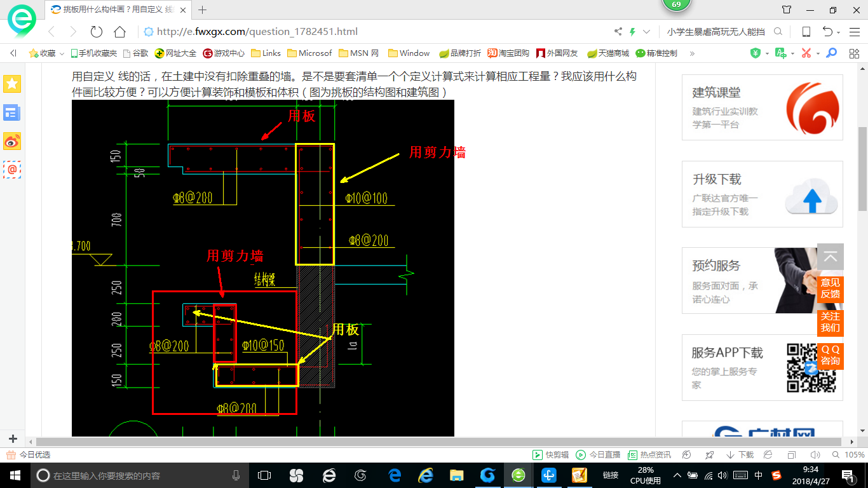Click the 意见反馈 feedback button
The width and height of the screenshot is (868, 488).
pos(830,288)
